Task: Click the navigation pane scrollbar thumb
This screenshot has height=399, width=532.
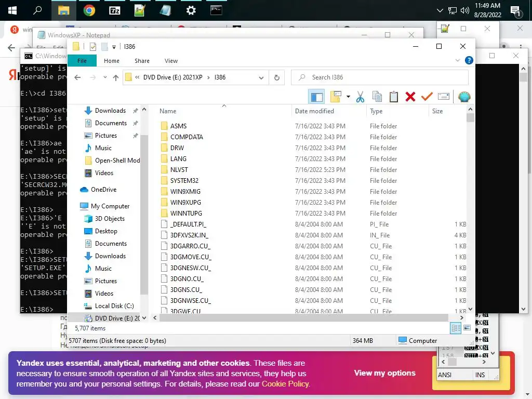Action: pyautogui.click(x=144, y=215)
